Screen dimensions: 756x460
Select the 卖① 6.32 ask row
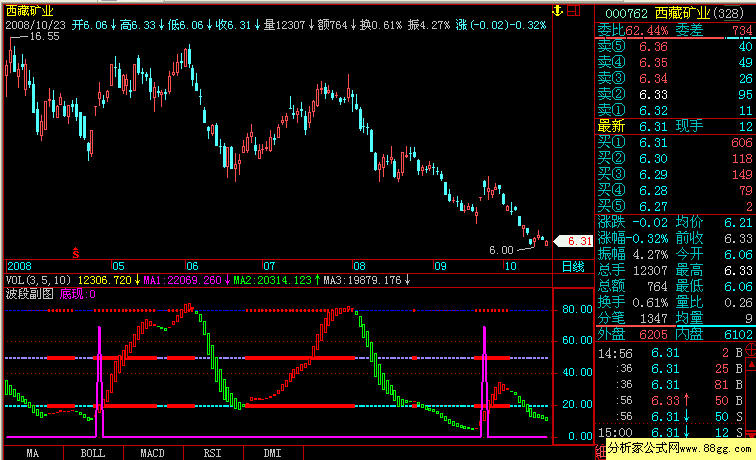click(x=675, y=110)
